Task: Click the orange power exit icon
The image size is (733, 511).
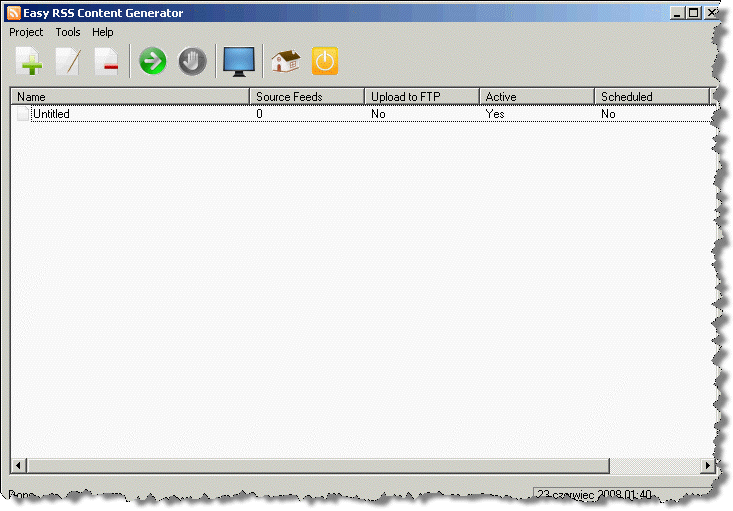Action: (325, 61)
